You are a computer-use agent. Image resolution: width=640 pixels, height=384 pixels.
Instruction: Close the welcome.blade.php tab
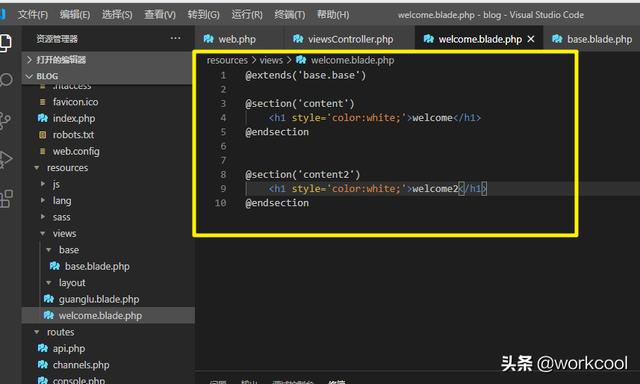(x=531, y=39)
